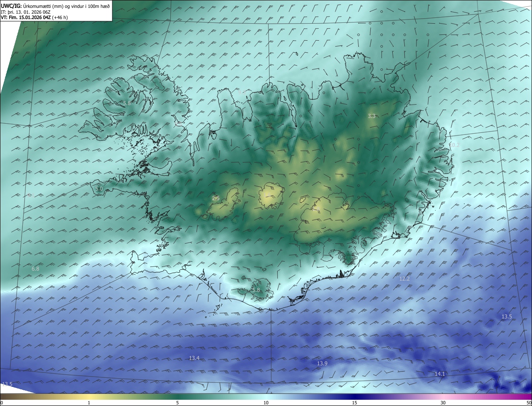This screenshot has height=406, width=532.
Task: Click the 13.9 value on the map
Action: coord(322,363)
